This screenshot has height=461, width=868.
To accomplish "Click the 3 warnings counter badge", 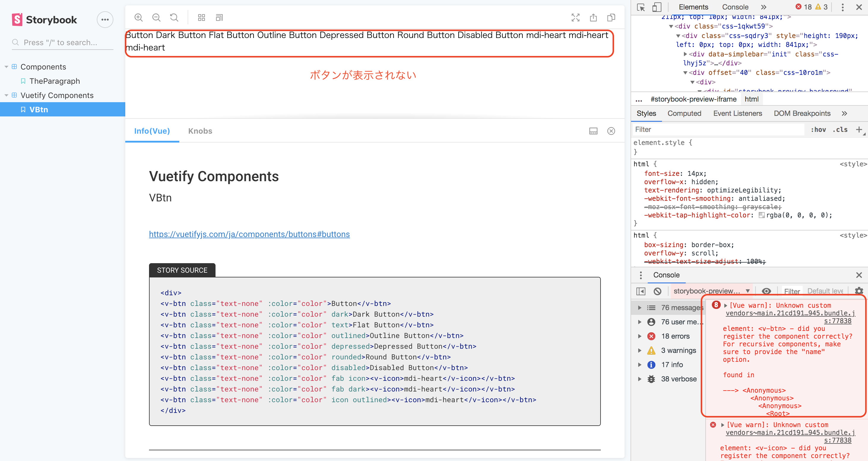I will tap(821, 7).
